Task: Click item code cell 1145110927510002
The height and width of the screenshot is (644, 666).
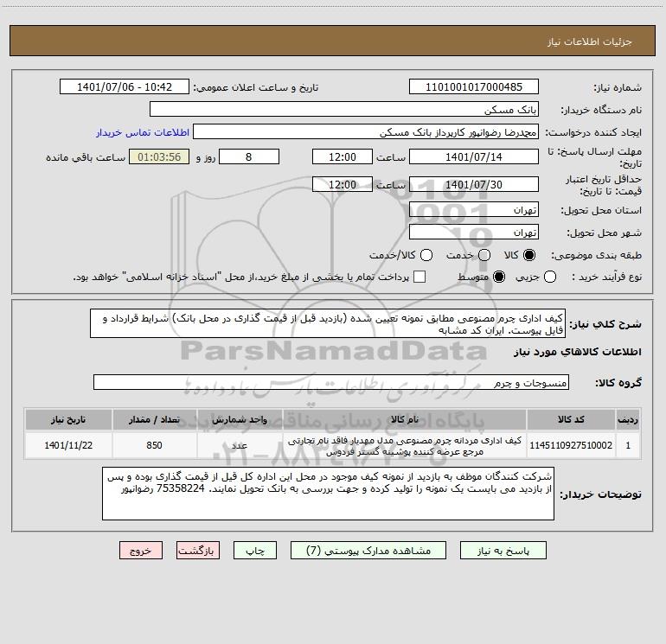Action: (x=571, y=445)
